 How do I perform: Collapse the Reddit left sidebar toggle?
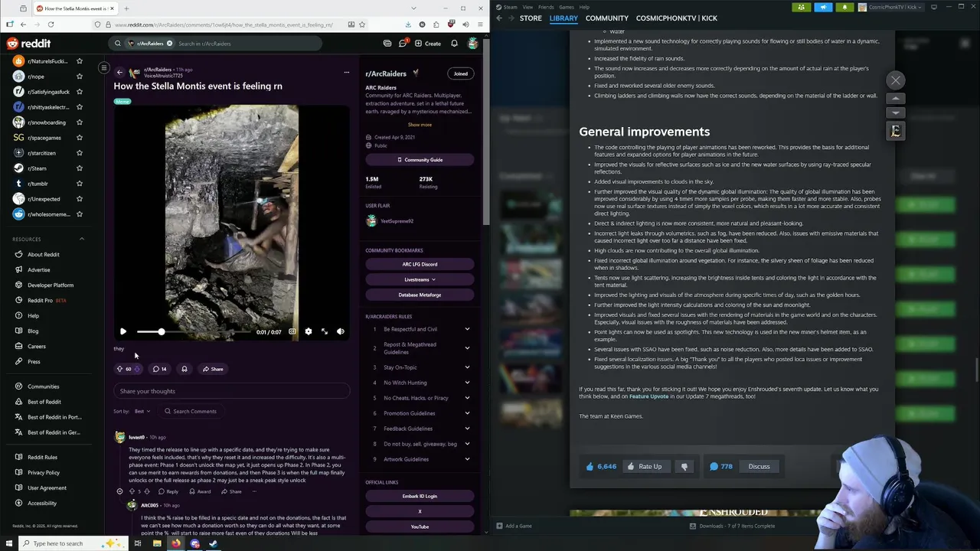pos(103,68)
